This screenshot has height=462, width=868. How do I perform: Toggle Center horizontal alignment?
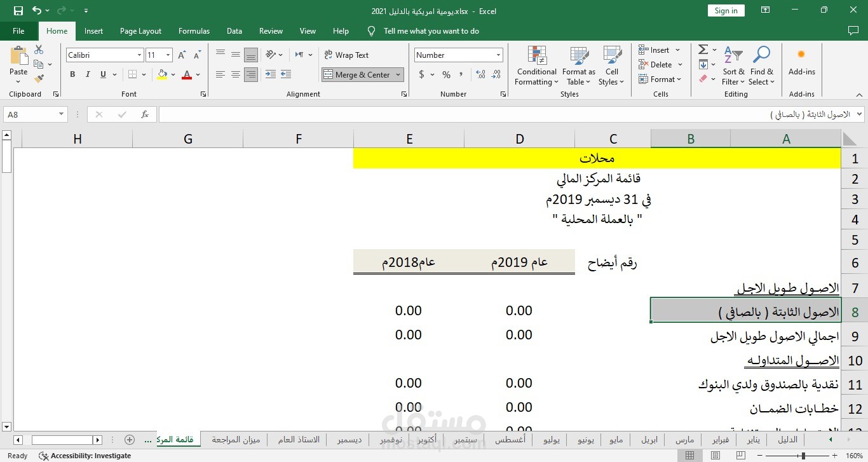point(236,74)
